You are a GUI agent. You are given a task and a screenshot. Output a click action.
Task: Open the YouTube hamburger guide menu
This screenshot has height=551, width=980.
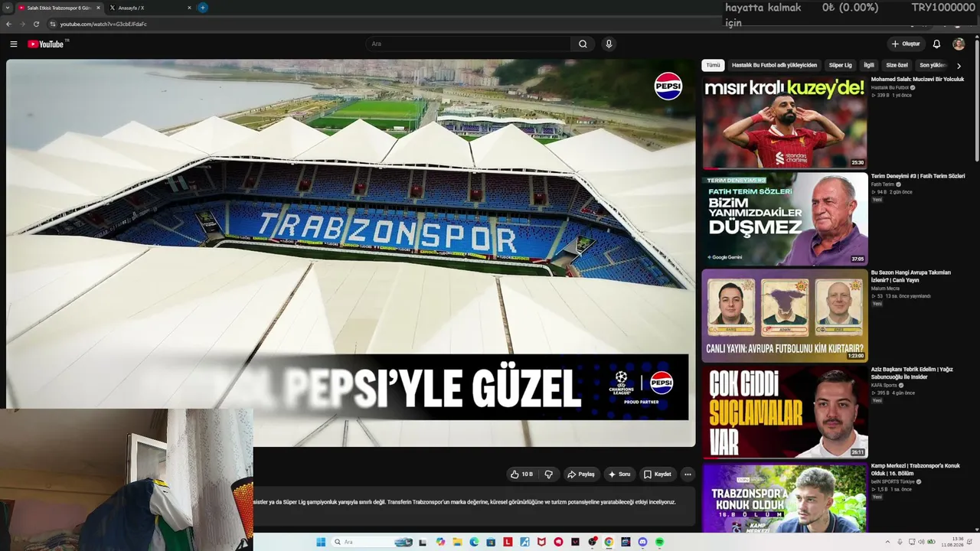tap(13, 44)
